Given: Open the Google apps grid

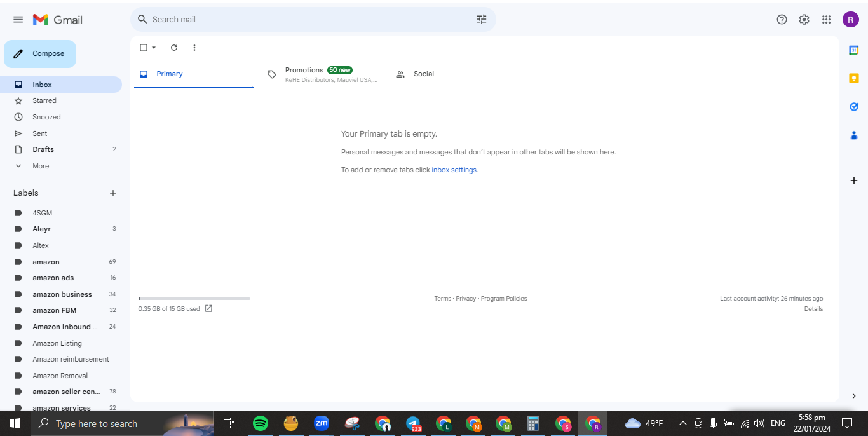Looking at the screenshot, I should coord(826,20).
